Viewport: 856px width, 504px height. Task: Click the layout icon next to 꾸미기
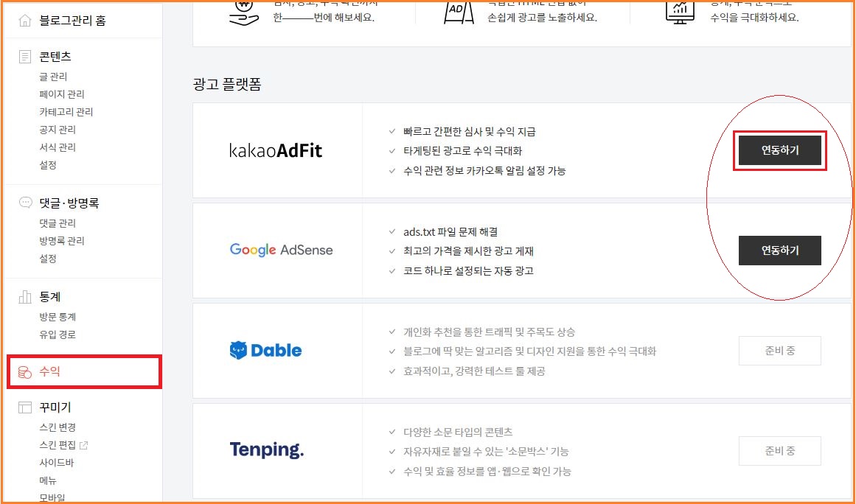pyautogui.click(x=25, y=407)
